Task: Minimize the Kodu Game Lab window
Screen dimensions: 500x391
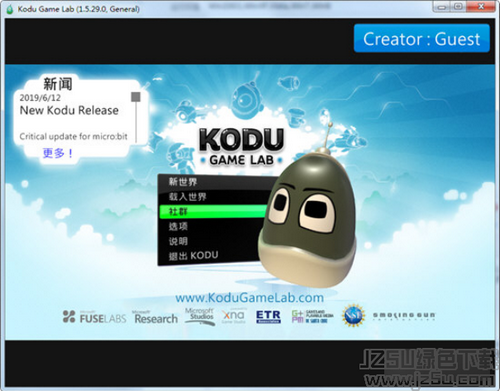Action: (441, 7)
